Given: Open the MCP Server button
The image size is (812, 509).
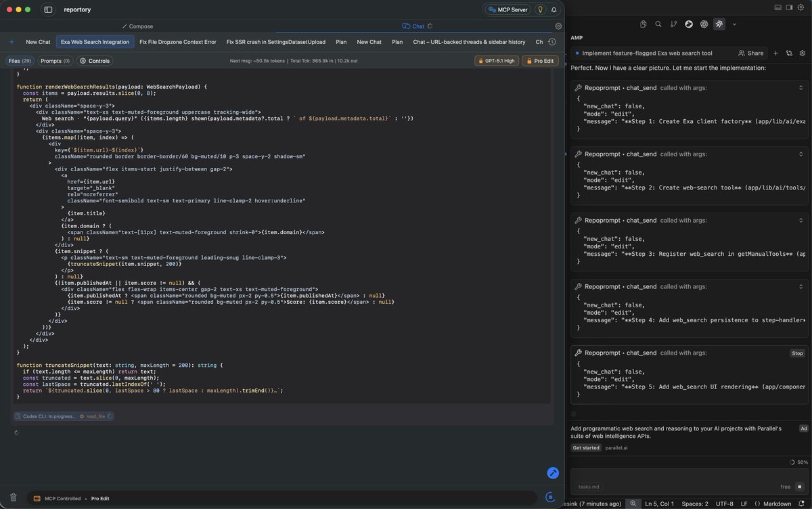Looking at the screenshot, I should 507,9.
